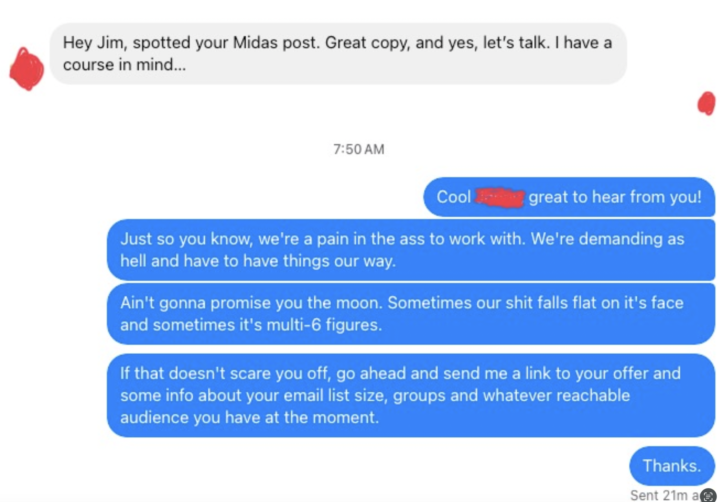Click the small red mark at right edge
This screenshot has width=720, height=502.
[x=706, y=102]
